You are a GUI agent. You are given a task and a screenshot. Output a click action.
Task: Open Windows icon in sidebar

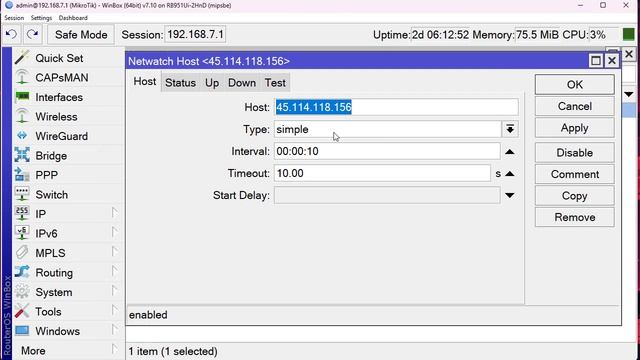(22, 331)
